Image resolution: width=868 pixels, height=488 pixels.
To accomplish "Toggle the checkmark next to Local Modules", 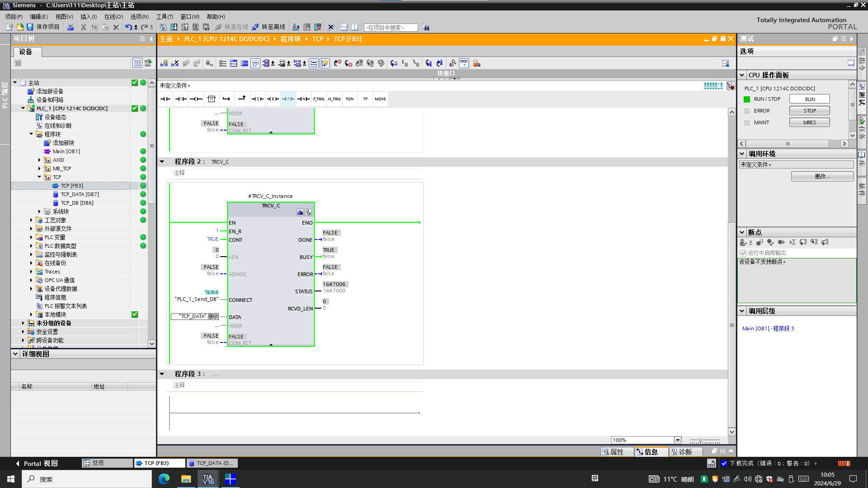I will tap(135, 314).
